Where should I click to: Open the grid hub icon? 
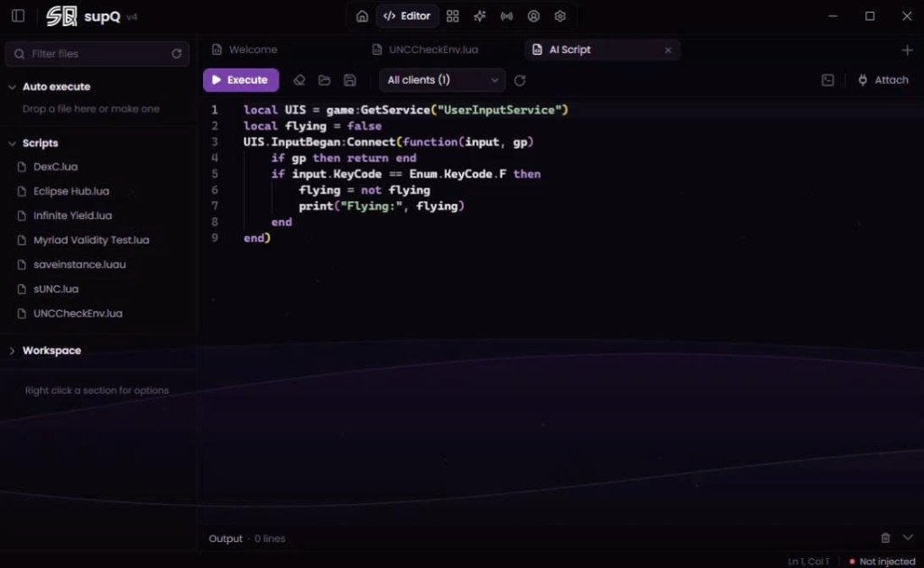point(453,16)
